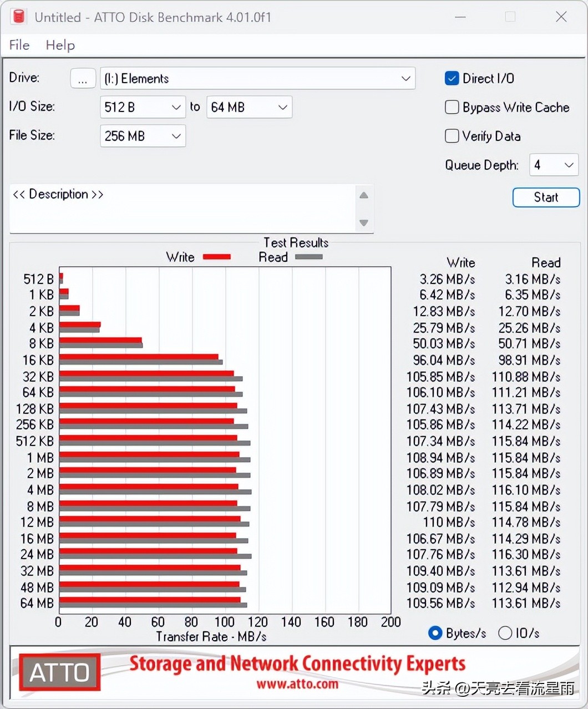Close the ATTO Disk Benchmark window
This screenshot has height=709, width=588.
tap(561, 17)
